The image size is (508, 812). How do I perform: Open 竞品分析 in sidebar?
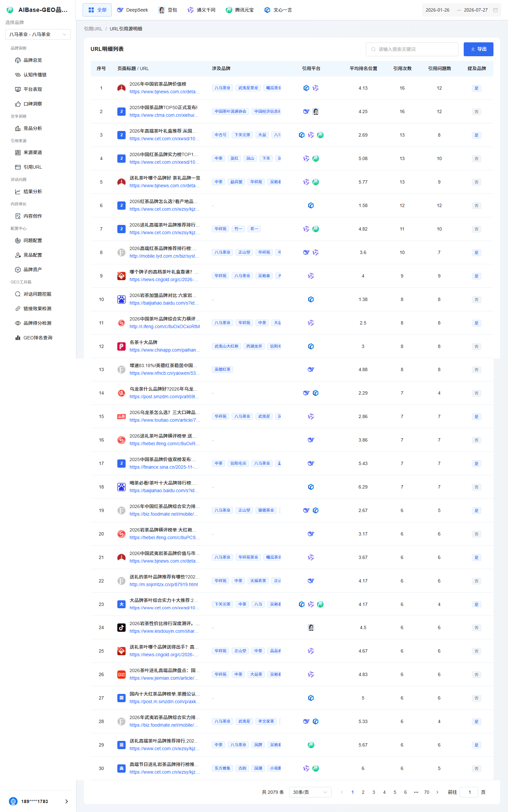tap(33, 128)
